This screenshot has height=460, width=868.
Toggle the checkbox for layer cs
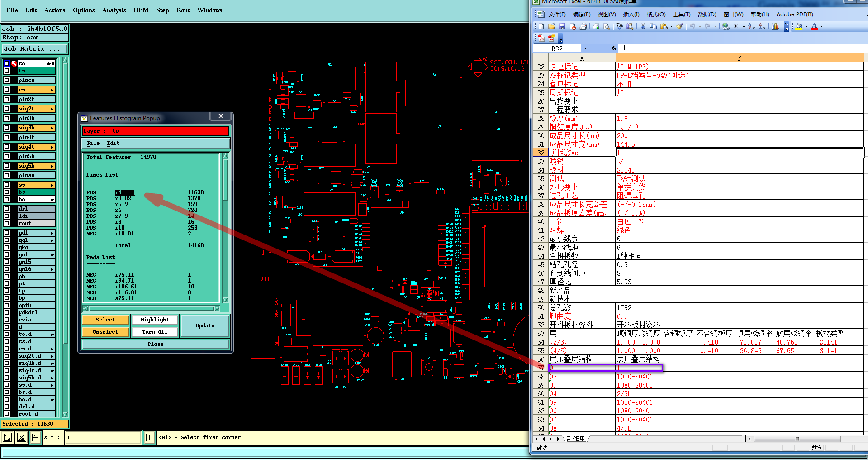point(7,90)
